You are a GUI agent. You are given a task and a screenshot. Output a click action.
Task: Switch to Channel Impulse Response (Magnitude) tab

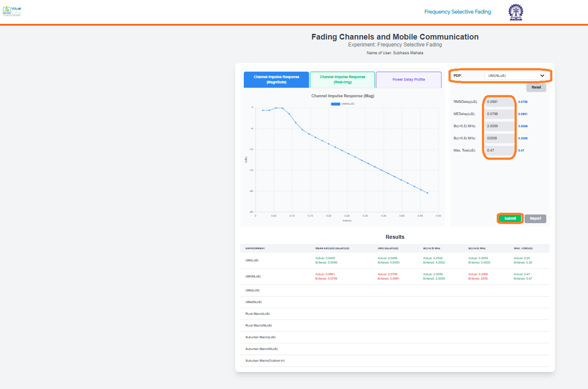click(276, 79)
